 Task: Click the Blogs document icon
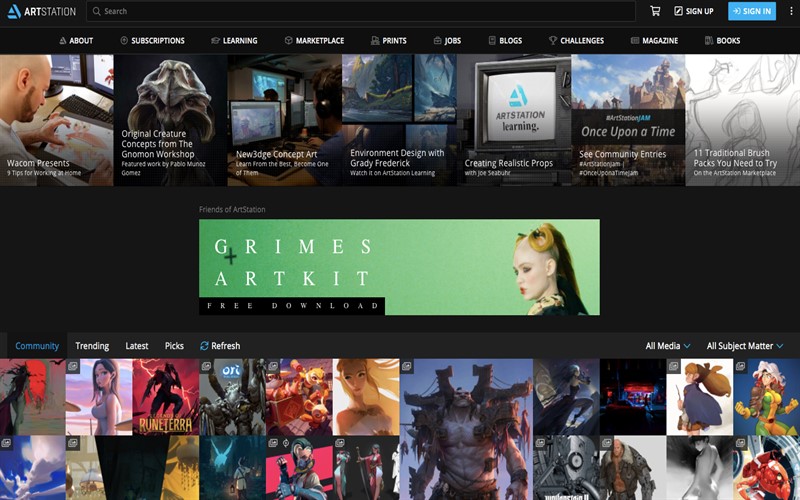tap(492, 40)
